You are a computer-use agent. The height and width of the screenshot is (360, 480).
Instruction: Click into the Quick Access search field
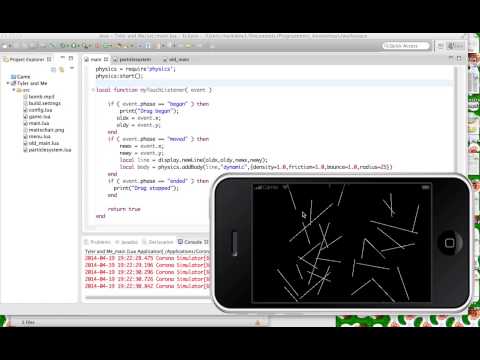coord(406,46)
